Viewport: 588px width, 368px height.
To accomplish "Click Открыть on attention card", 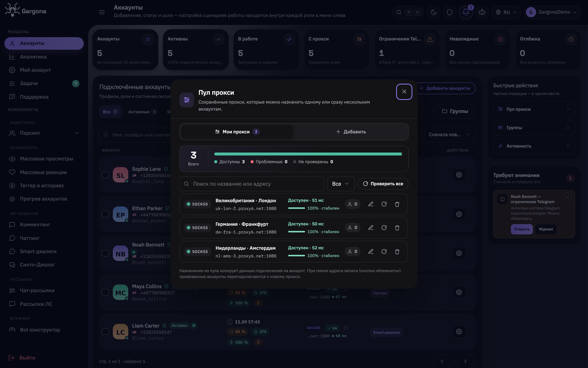I will (x=522, y=229).
